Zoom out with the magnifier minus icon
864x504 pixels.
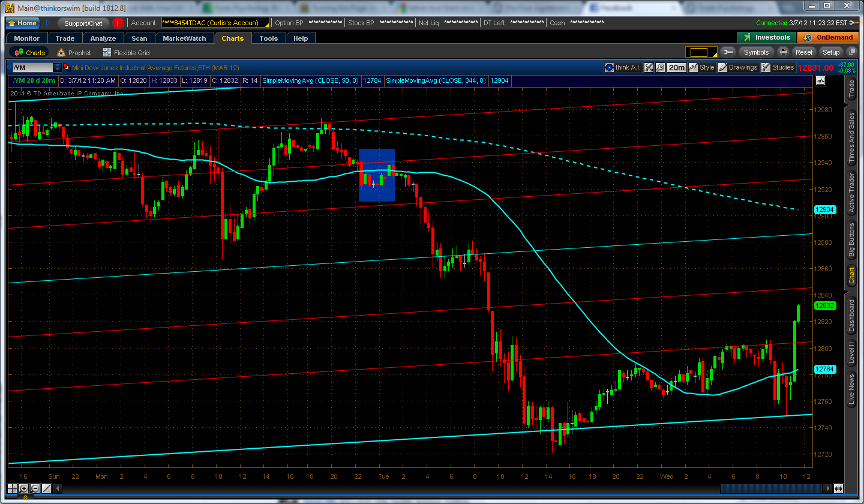[x=35, y=488]
